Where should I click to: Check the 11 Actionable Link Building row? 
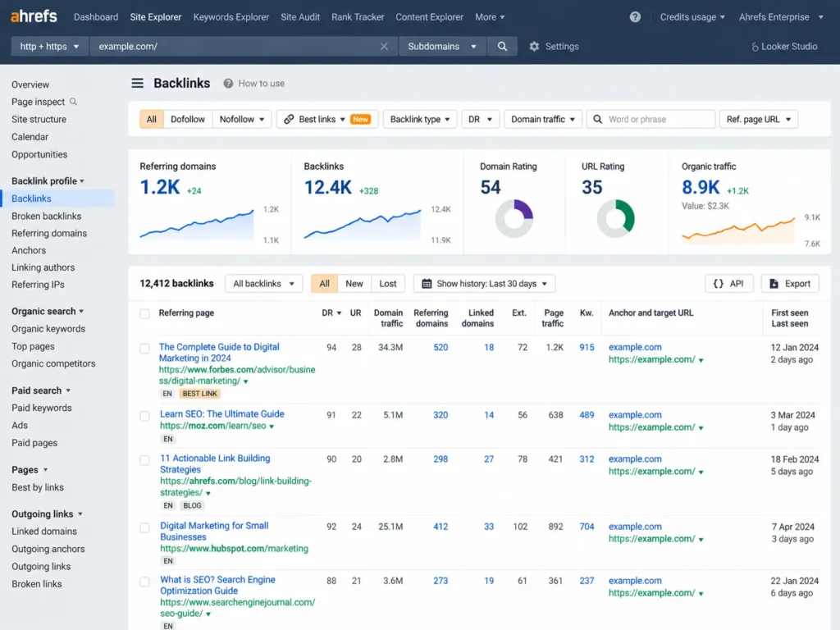(144, 460)
